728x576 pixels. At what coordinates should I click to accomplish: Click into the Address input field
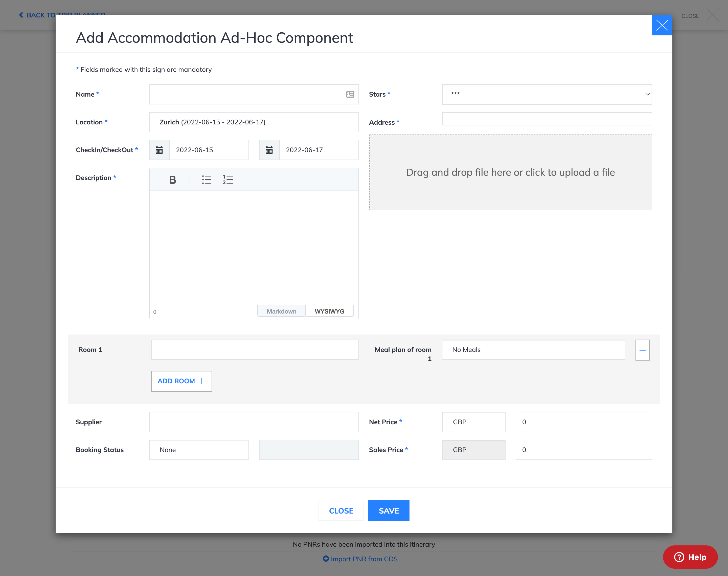coord(547,119)
